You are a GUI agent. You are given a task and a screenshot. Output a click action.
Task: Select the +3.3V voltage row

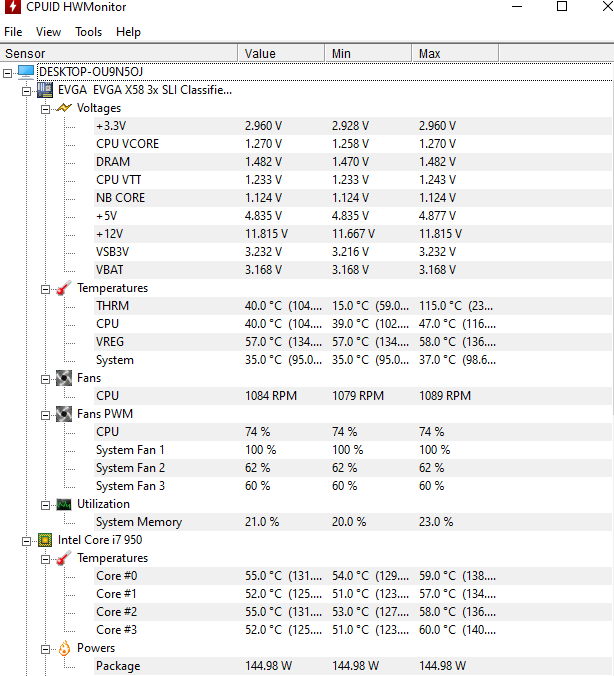[353, 126]
